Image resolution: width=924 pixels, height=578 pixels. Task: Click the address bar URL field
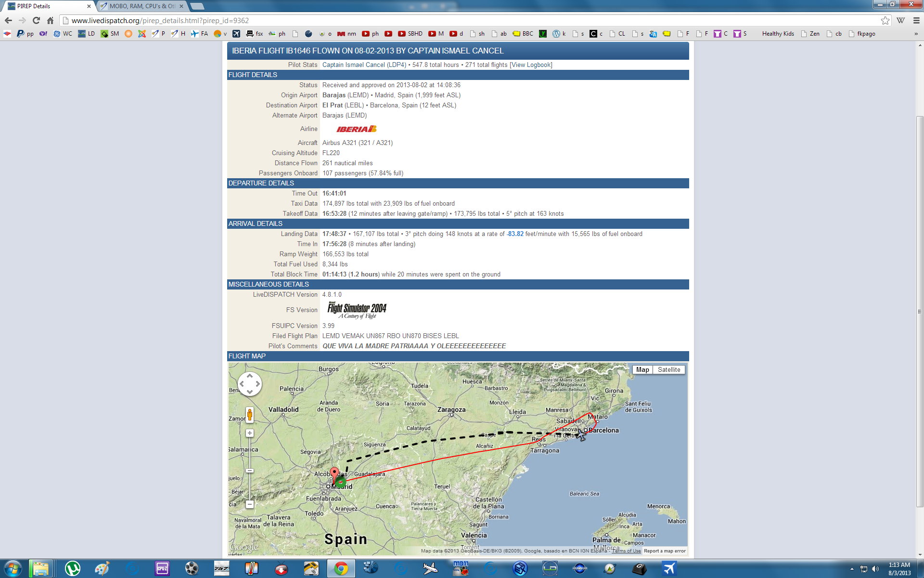coord(472,20)
